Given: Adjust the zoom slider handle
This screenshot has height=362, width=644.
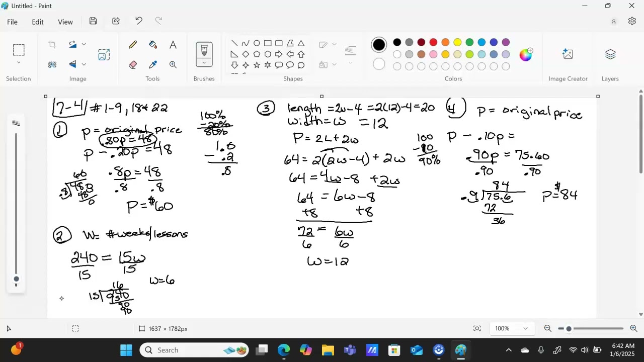Looking at the screenshot, I should click(x=569, y=328).
